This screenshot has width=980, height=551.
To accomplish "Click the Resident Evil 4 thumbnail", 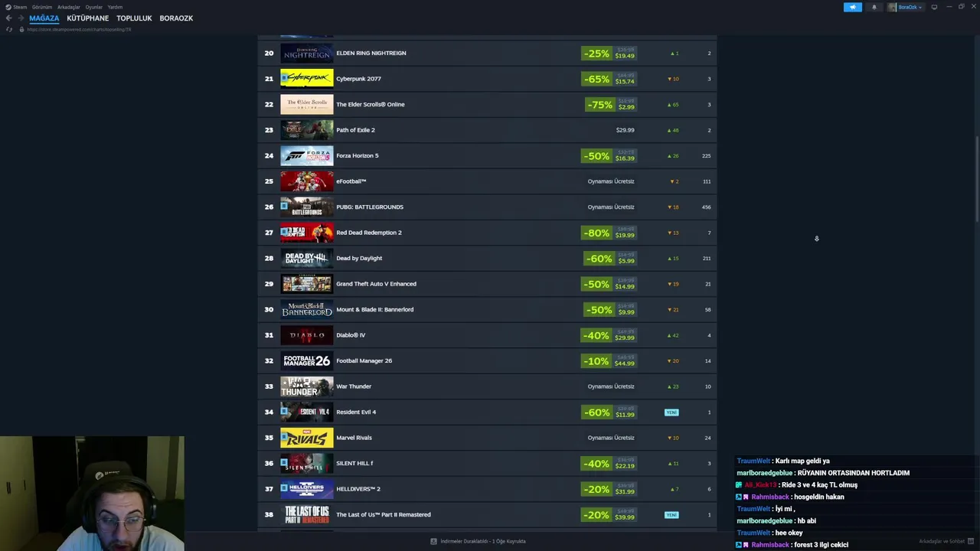I will [x=307, y=412].
